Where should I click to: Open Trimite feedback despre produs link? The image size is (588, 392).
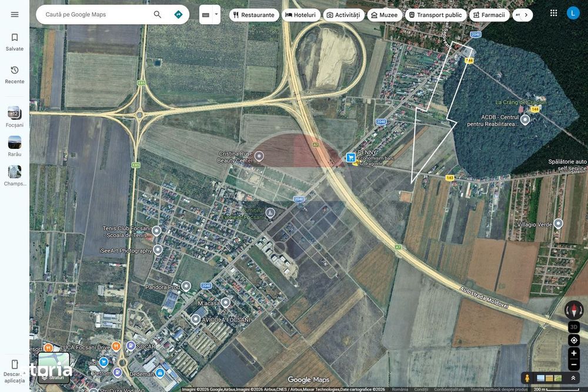(499, 390)
